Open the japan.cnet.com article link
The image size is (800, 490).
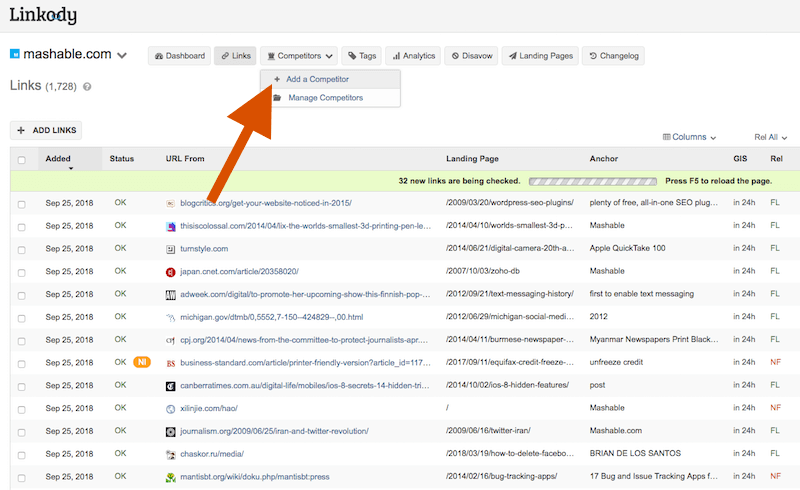(239, 272)
